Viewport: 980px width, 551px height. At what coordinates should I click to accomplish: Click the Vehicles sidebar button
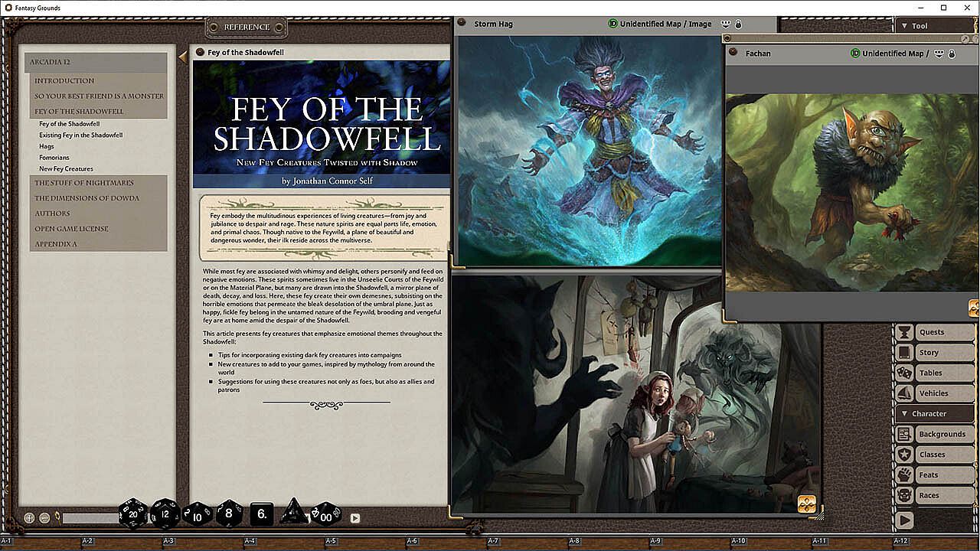click(x=944, y=393)
